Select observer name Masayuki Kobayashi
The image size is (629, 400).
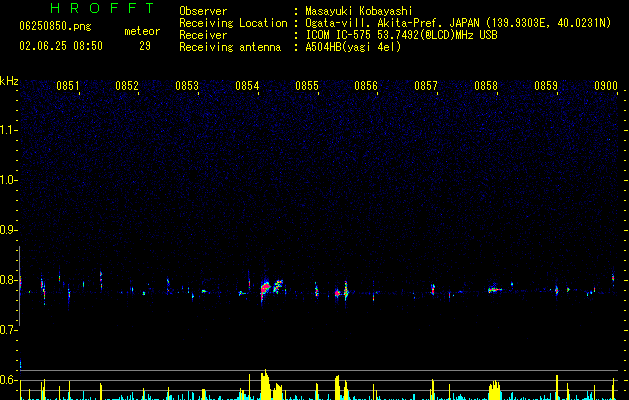point(359,11)
